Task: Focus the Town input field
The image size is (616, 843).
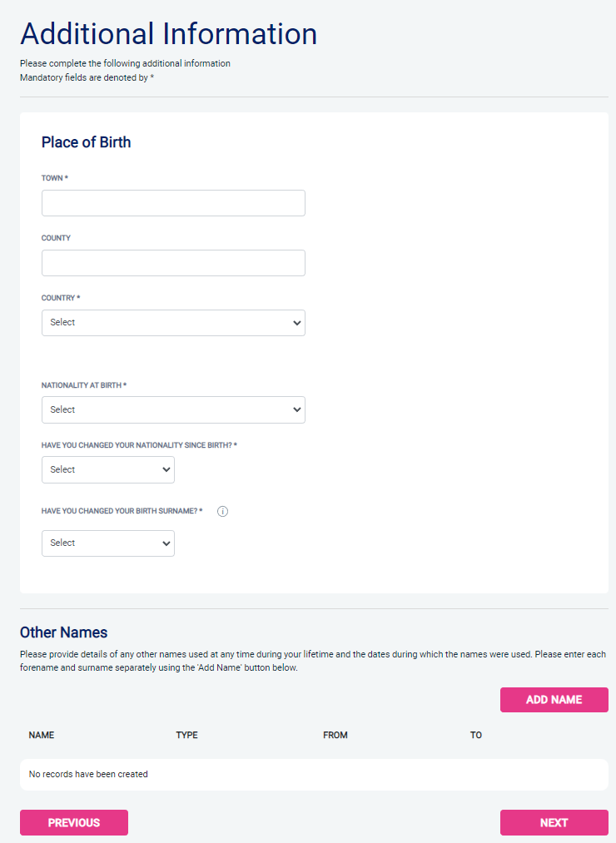Action: coord(173,203)
